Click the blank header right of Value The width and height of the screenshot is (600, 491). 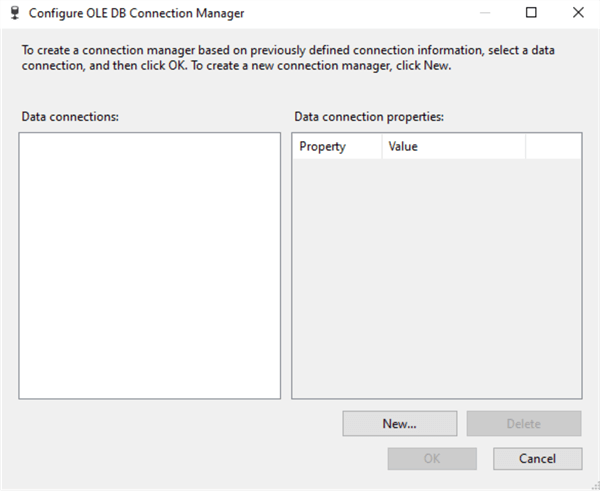pos(552,146)
